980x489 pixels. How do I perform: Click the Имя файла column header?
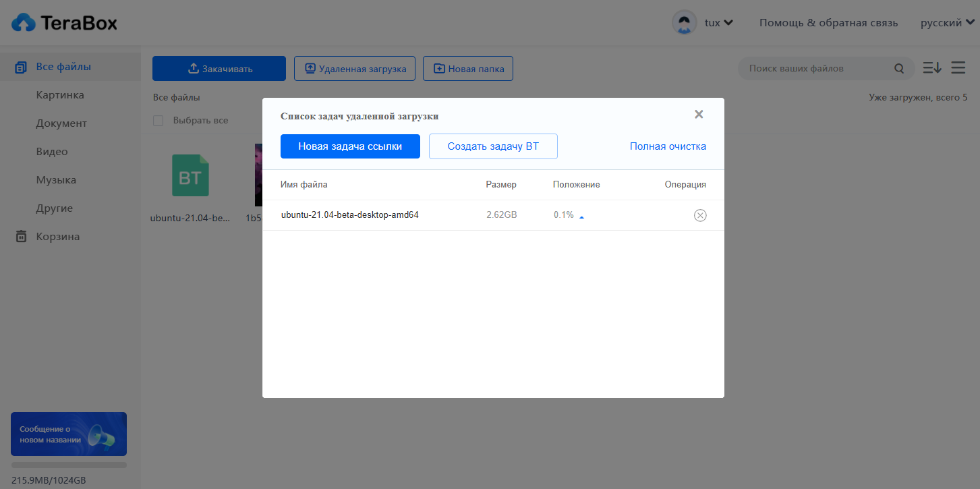coord(304,185)
